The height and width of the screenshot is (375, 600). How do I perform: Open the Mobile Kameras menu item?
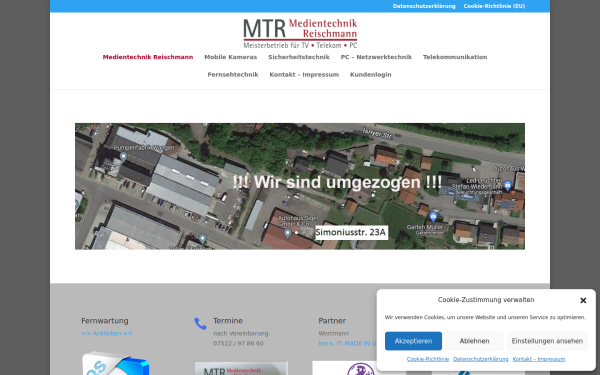231,57
